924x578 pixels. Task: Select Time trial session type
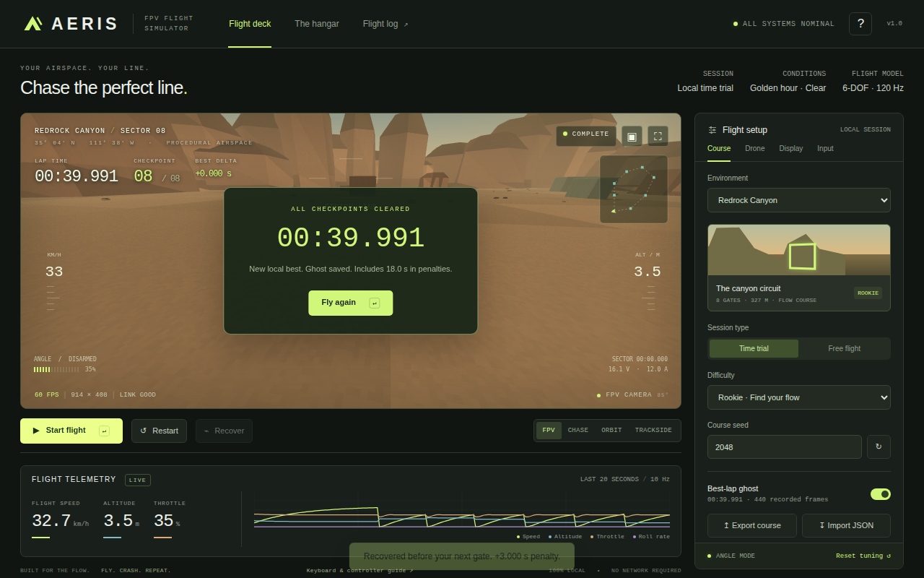tap(754, 348)
